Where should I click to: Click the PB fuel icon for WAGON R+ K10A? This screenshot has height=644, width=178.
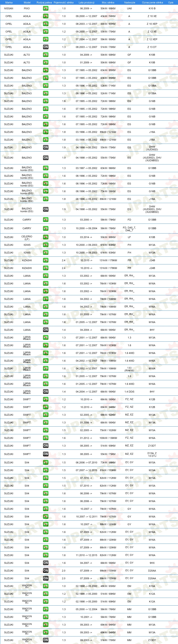(x=46, y=586)
